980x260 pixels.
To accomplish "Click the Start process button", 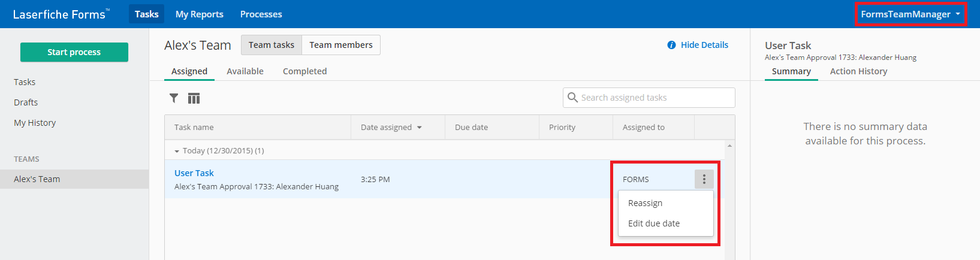I will pyautogui.click(x=74, y=52).
